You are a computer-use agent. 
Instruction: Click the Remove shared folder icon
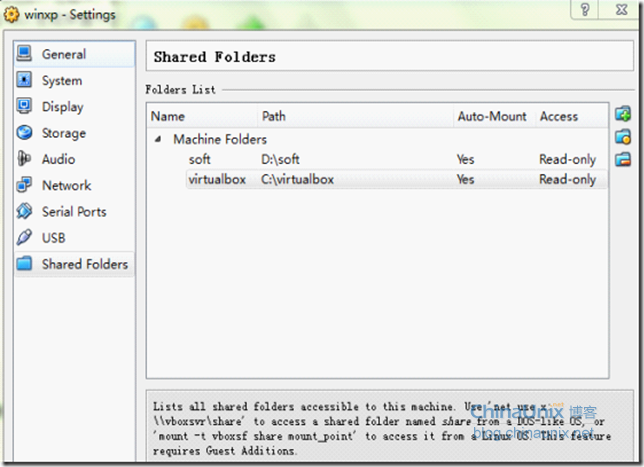[623, 159]
